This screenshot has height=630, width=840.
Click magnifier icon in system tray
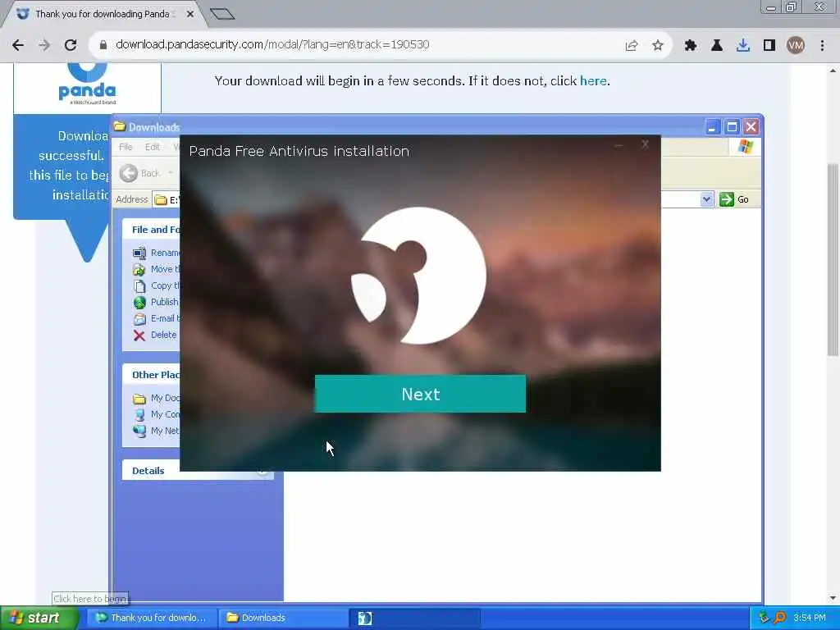click(780, 618)
